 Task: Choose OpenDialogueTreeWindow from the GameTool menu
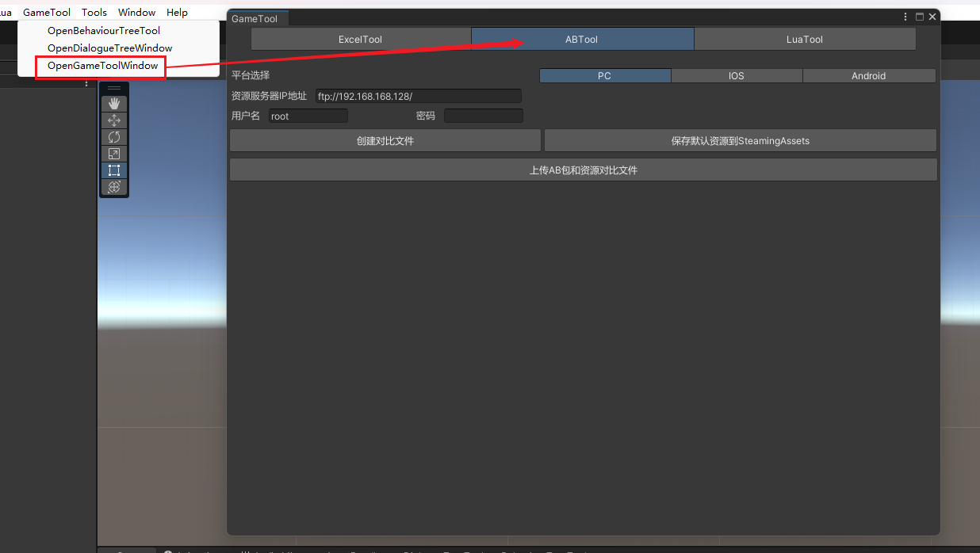click(109, 48)
